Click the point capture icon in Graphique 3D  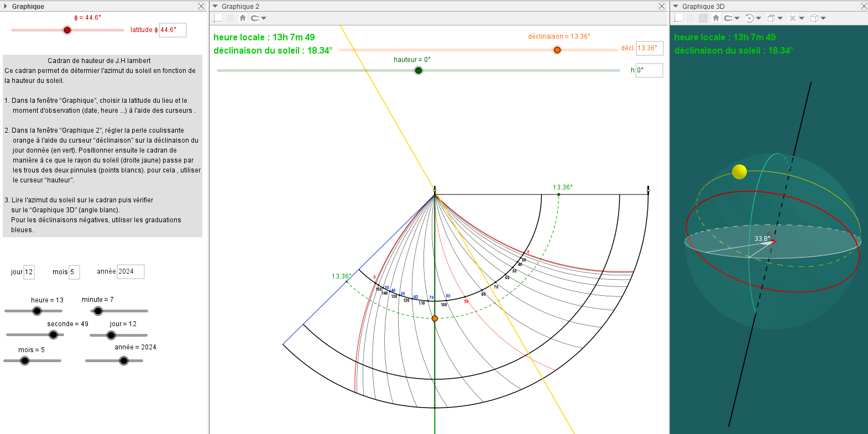(728, 18)
